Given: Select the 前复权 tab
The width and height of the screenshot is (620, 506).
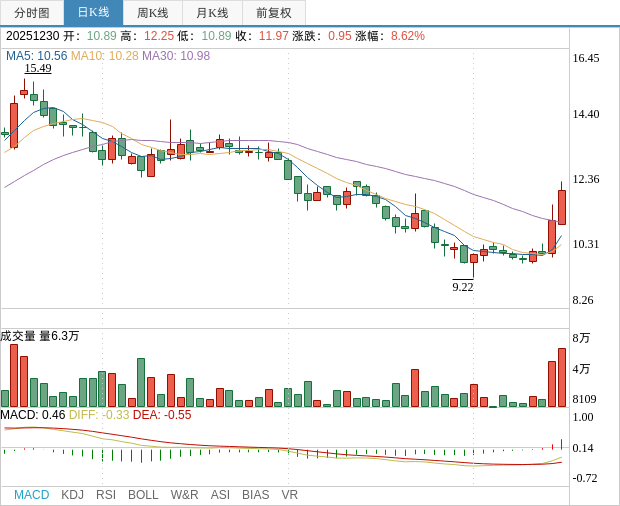Looking at the screenshot, I should click(274, 13).
